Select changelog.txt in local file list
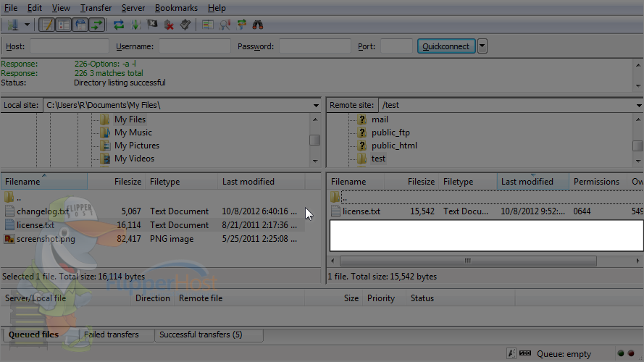Viewport: 644px width, 362px height. click(43, 211)
